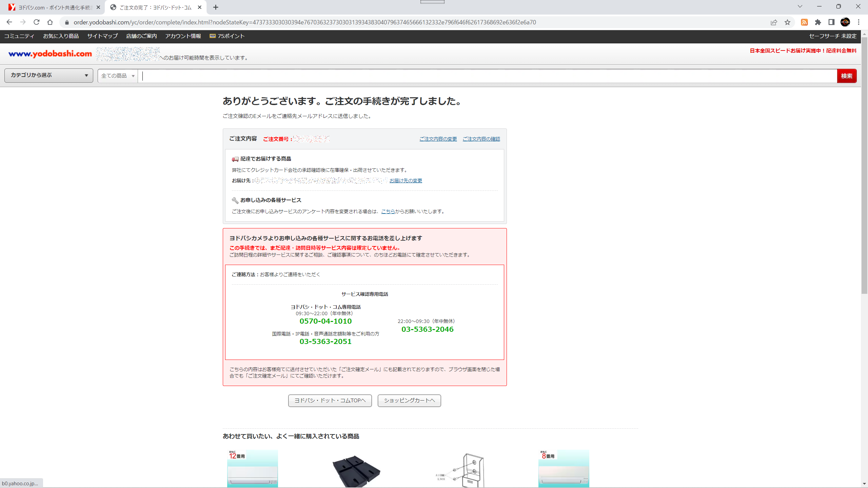Click the browser back arrow

point(9,22)
